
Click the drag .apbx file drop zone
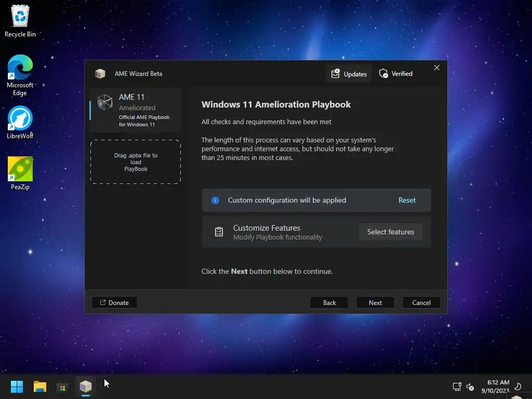point(136,162)
